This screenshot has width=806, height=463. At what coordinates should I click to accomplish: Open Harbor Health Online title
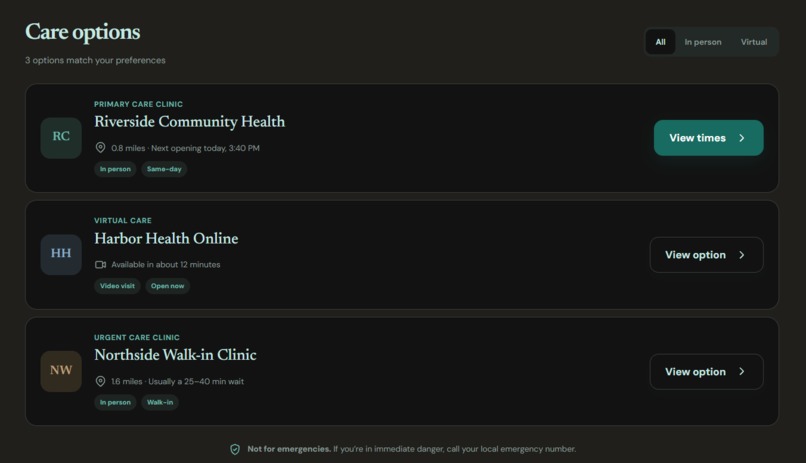point(166,238)
